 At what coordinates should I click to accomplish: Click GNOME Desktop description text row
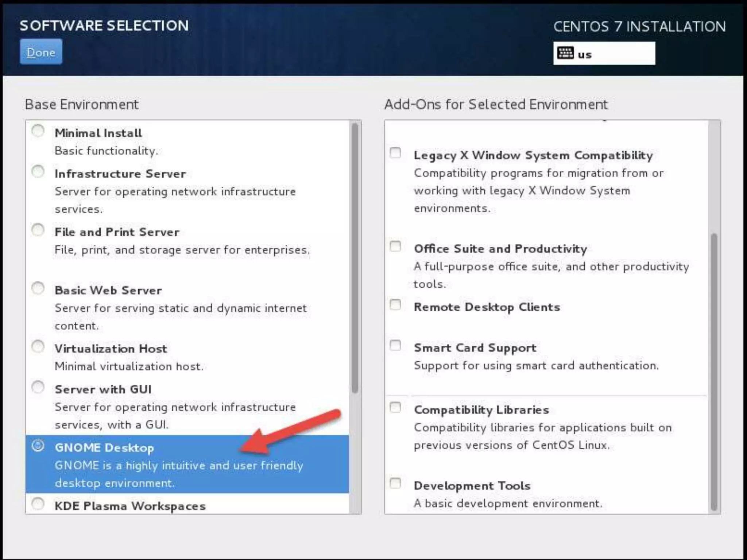coord(179,466)
